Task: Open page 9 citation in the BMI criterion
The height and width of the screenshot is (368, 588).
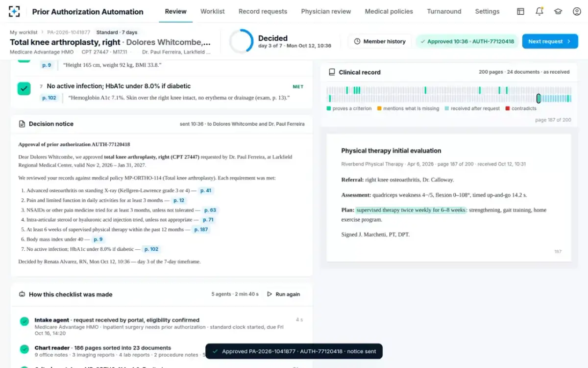Action: [47, 65]
